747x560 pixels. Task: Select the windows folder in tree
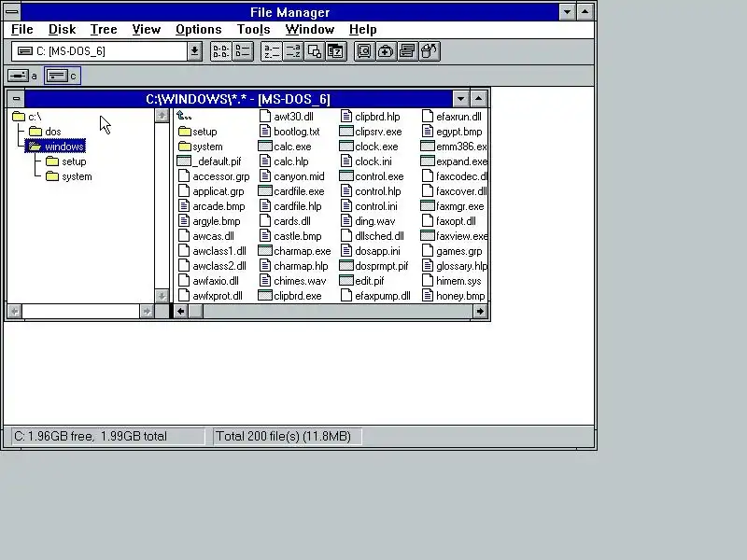tap(56, 147)
